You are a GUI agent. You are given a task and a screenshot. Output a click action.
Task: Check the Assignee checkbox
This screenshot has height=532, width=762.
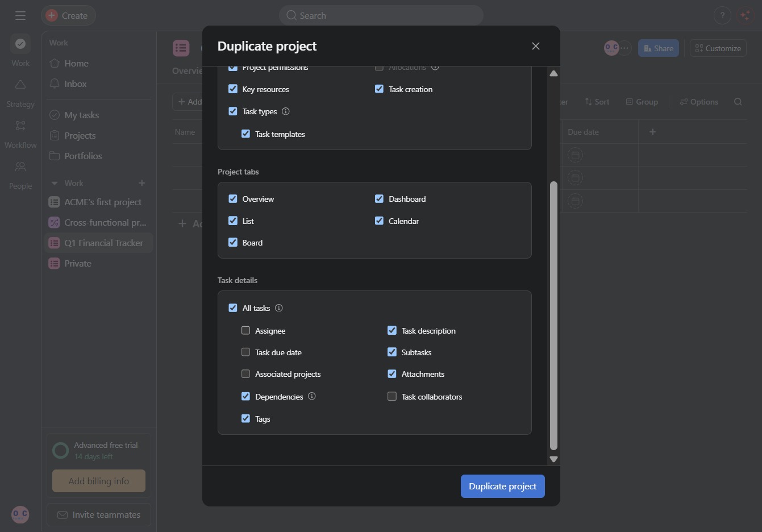click(245, 330)
